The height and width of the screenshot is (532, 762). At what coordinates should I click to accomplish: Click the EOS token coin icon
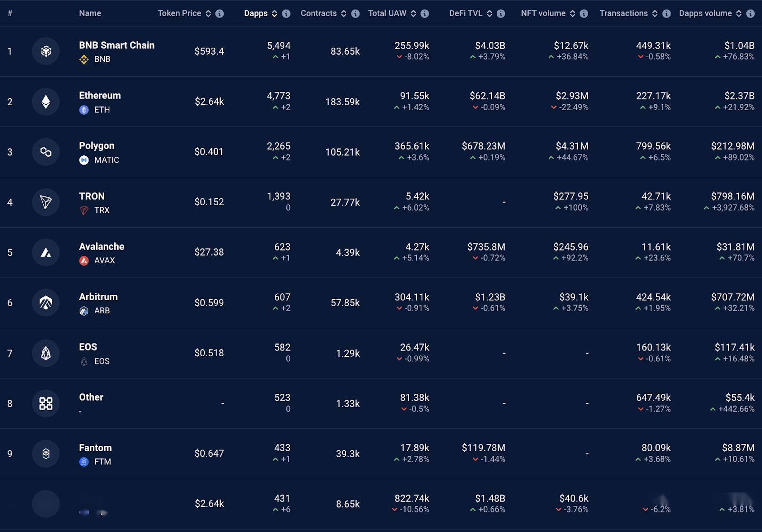pyautogui.click(x=84, y=361)
